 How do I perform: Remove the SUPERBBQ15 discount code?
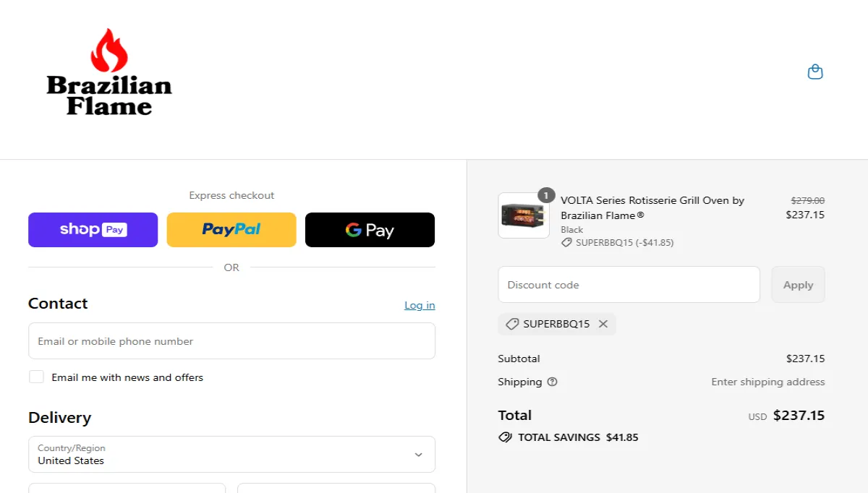pos(603,324)
